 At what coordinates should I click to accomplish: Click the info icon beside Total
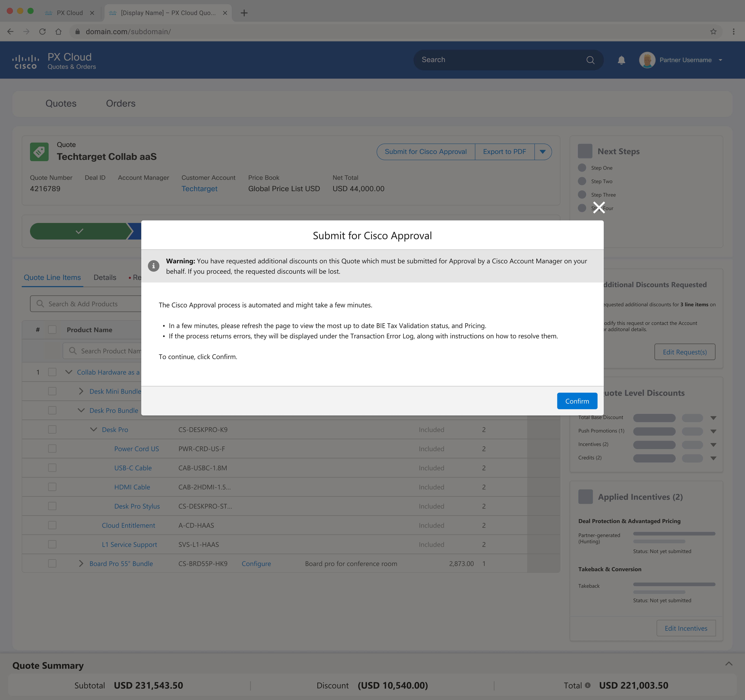588,685
